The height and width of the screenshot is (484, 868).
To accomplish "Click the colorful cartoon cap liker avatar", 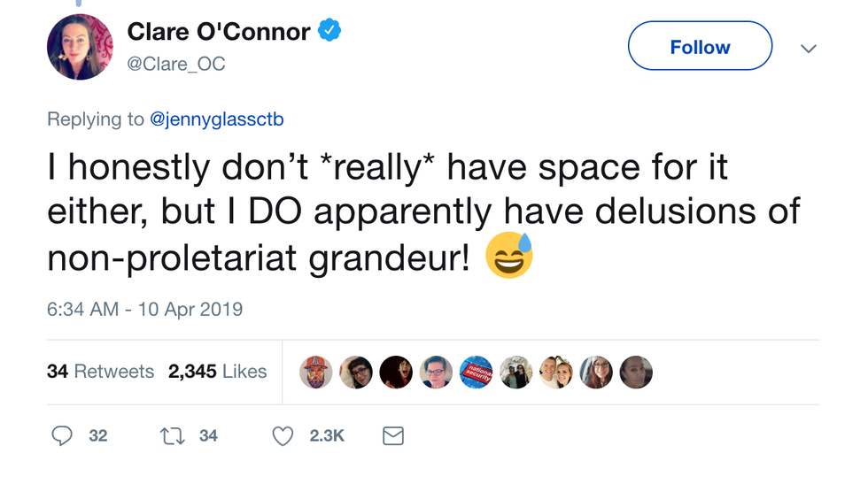I will click(x=316, y=373).
